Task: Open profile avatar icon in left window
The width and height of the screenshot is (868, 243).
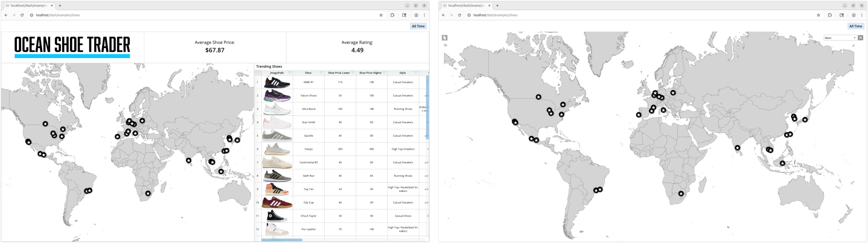Action: tap(416, 15)
